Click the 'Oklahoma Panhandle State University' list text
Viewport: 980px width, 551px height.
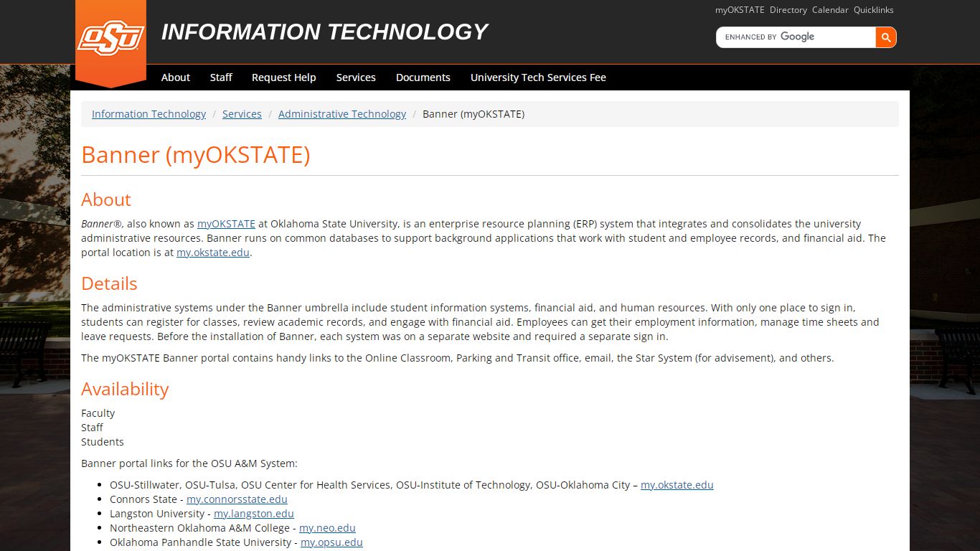pos(201,542)
